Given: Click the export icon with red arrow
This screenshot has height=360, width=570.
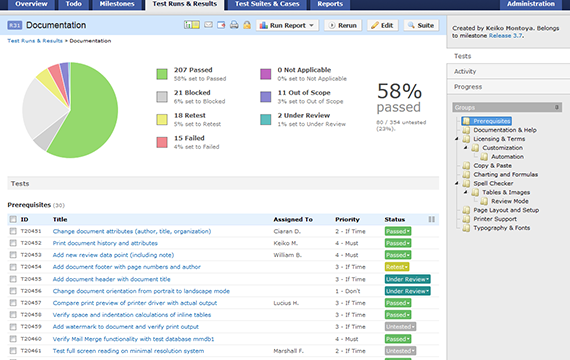Looking at the screenshot, I should point(221,25).
